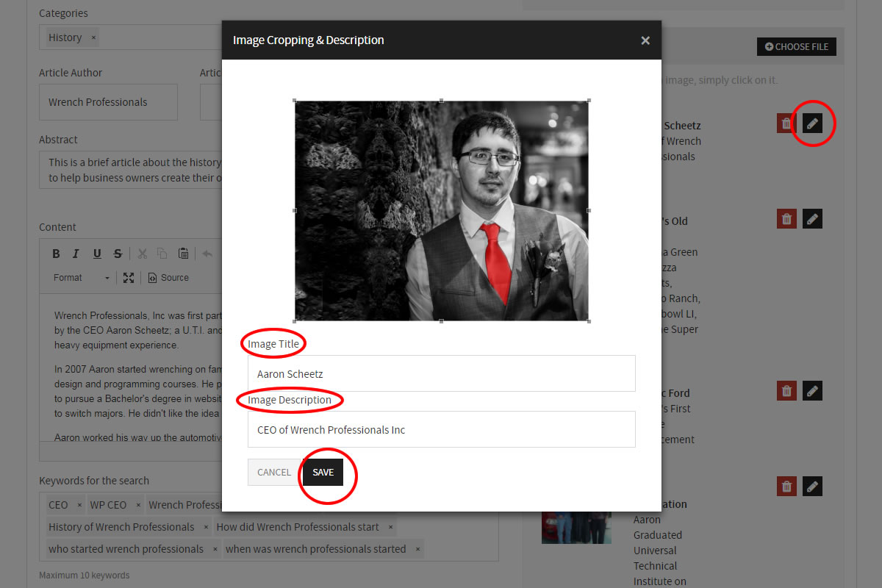Click the Copy icon in editor toolbar
The height and width of the screenshot is (588, 882).
click(162, 254)
